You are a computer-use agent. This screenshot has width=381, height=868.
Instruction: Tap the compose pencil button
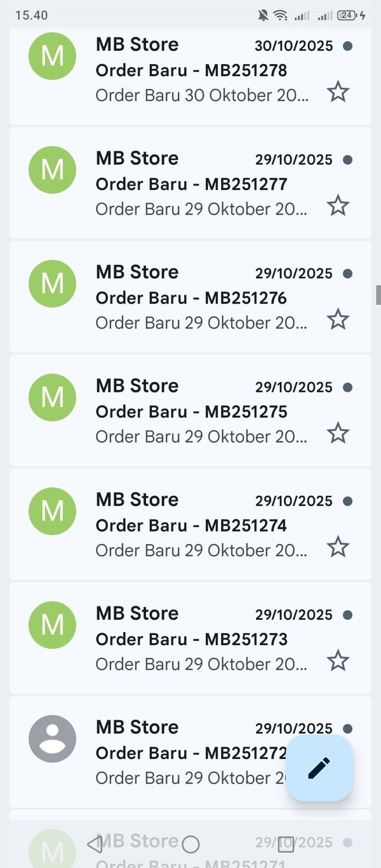(319, 768)
